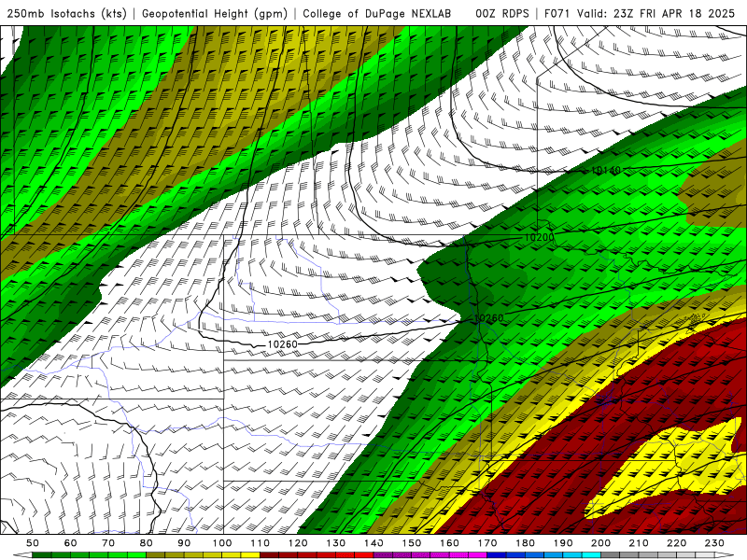Click the 140 kt value on the color scale
The width and height of the screenshot is (747, 560).
373,543
